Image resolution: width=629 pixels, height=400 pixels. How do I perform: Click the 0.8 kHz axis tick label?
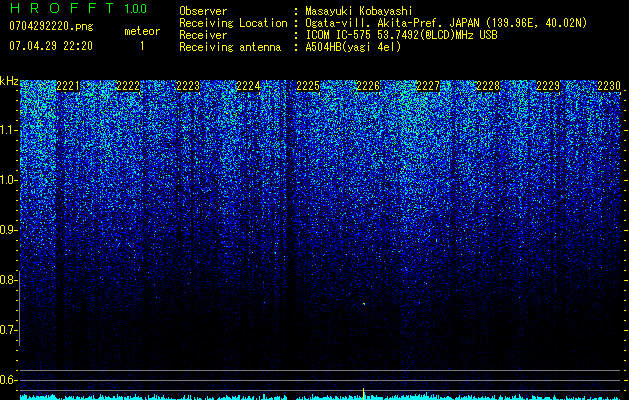8,280
